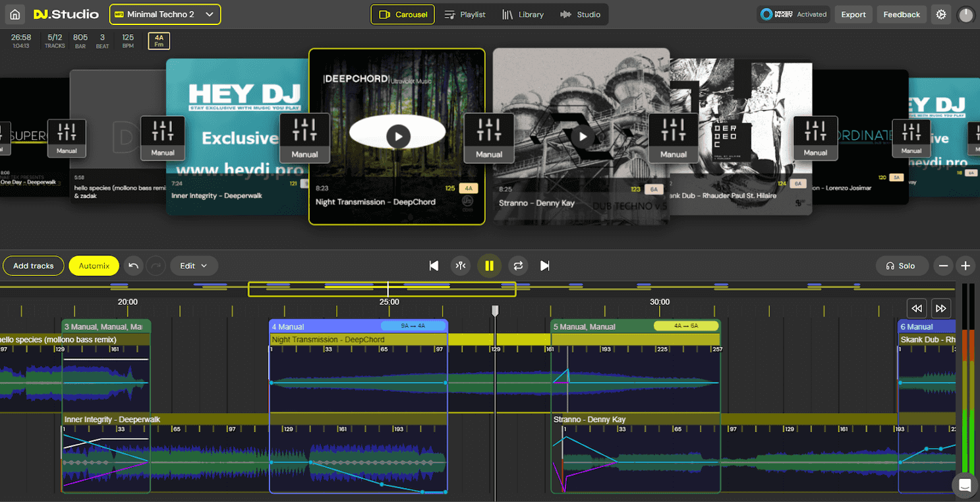Viewport: 980px width, 502px height.
Task: Switch to the Playlist tab
Action: click(465, 15)
